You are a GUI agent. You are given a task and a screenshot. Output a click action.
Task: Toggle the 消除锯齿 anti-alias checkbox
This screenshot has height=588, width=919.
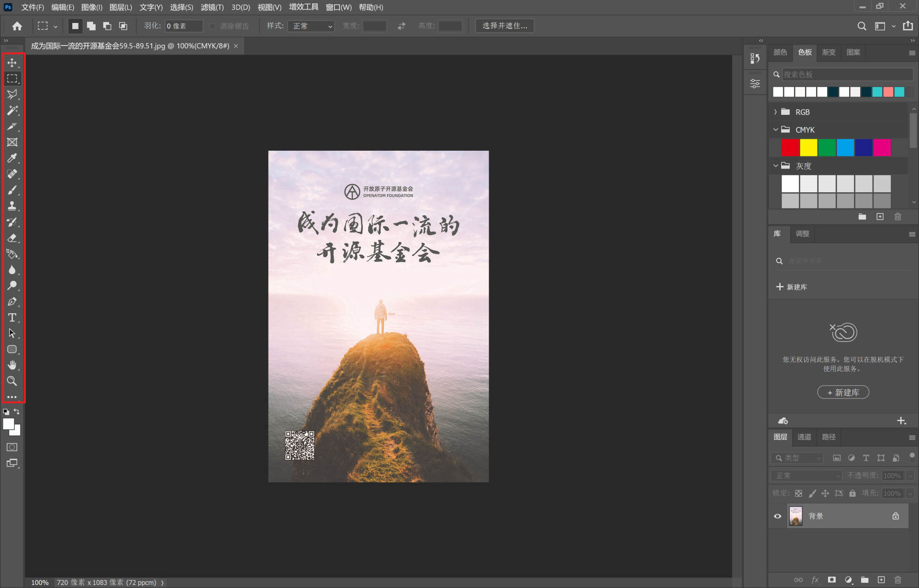point(213,26)
